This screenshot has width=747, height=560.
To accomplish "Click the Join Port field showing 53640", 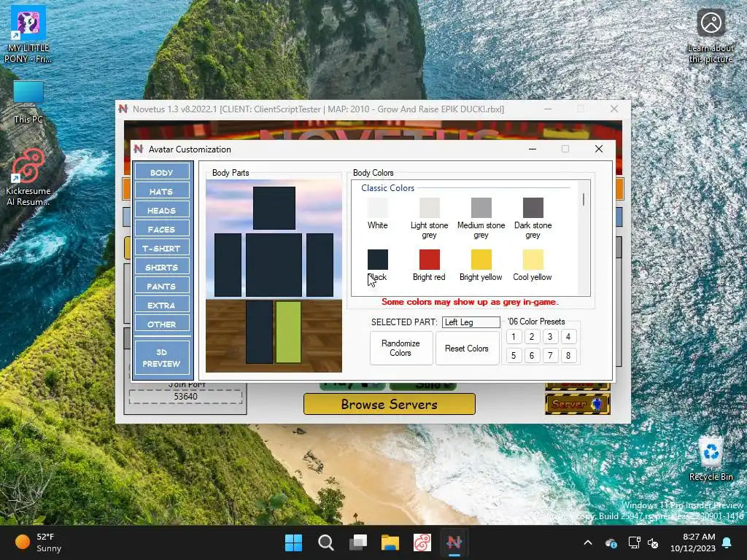I will click(185, 397).
